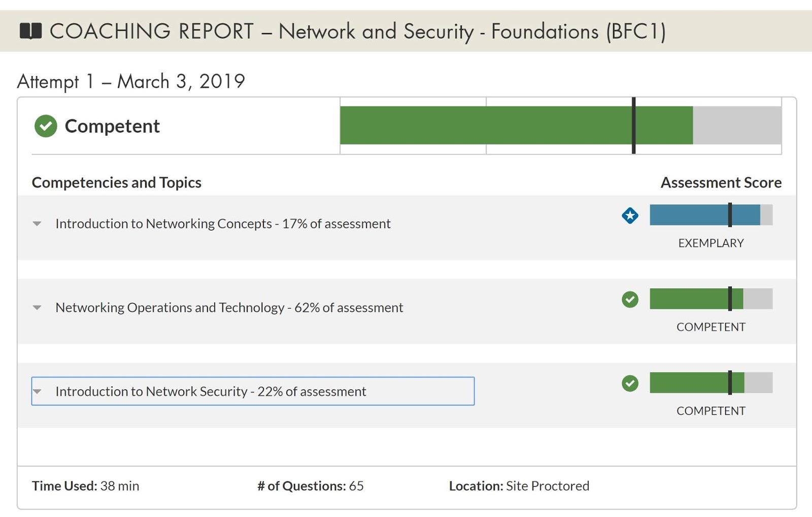Click the book icon beside Coaching Report
The image size is (812, 517).
[x=30, y=31]
